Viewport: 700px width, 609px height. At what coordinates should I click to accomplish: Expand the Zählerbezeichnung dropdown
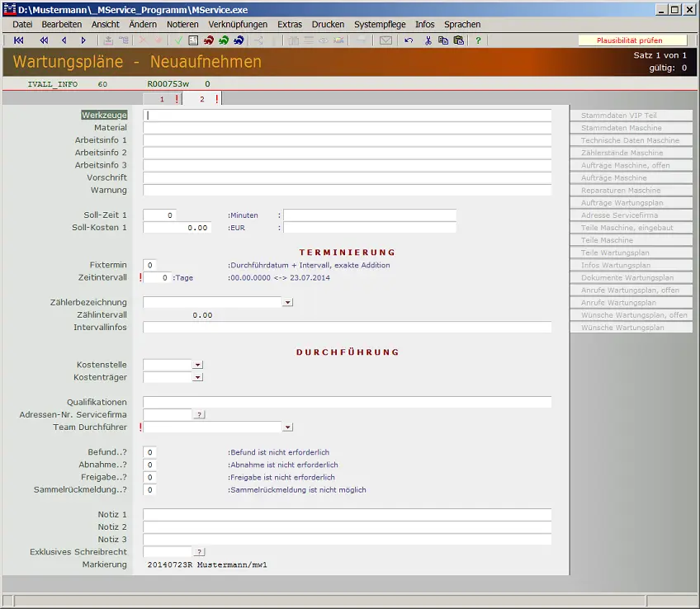[x=287, y=303]
